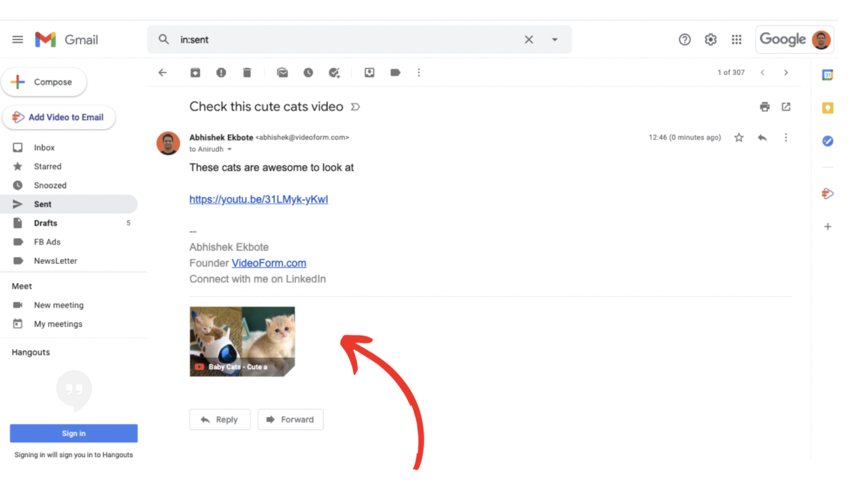The height and width of the screenshot is (496, 868).
Task: Click the Reply button below the email
Action: (x=219, y=420)
